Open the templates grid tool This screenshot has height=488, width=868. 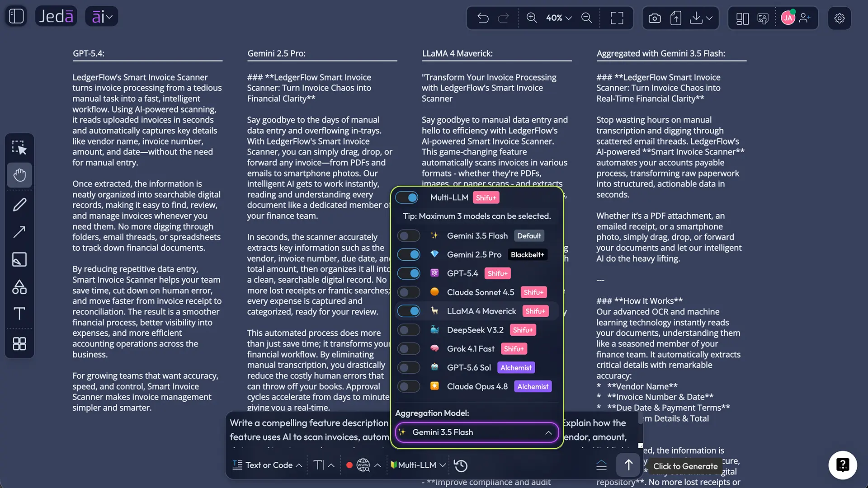click(x=19, y=344)
